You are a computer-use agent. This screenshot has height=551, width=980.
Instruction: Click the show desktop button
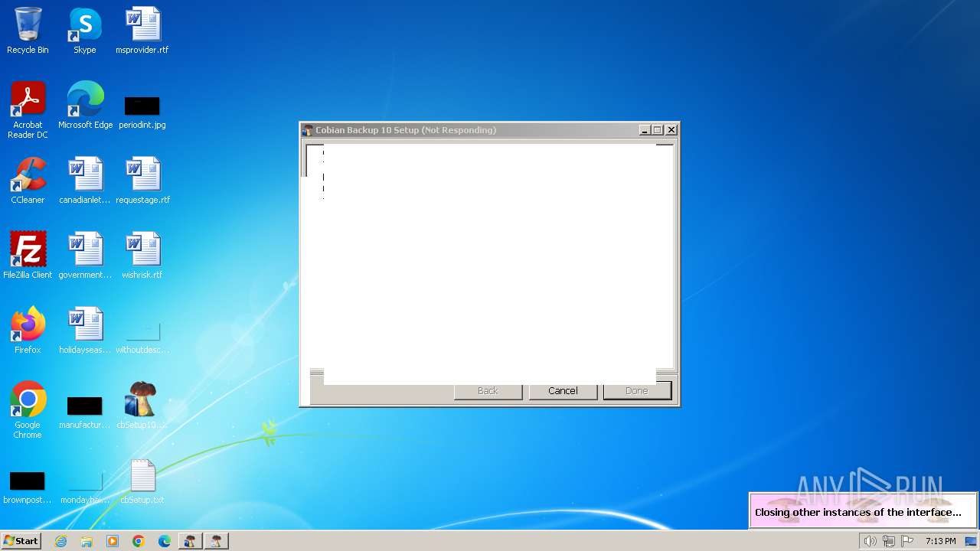(972, 541)
